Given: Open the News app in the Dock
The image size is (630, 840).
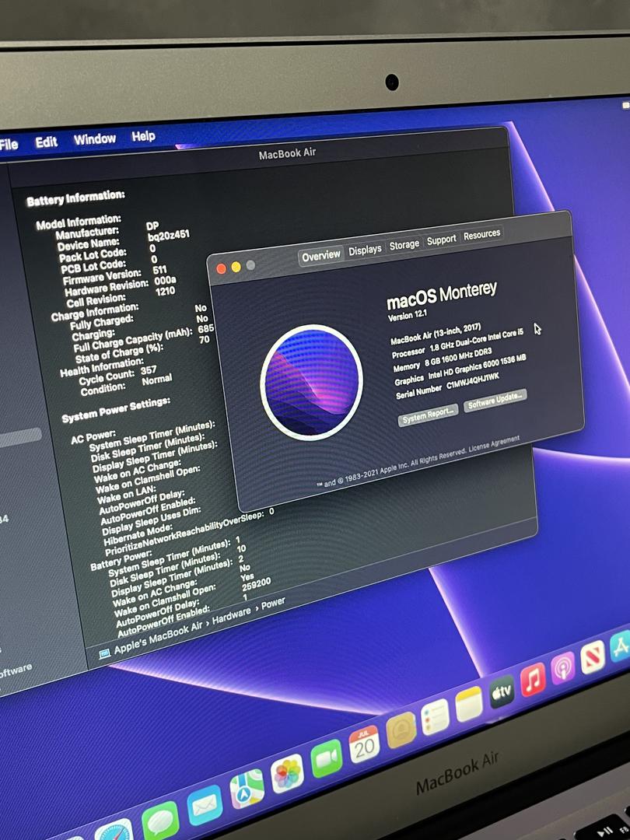Looking at the screenshot, I should (x=593, y=656).
